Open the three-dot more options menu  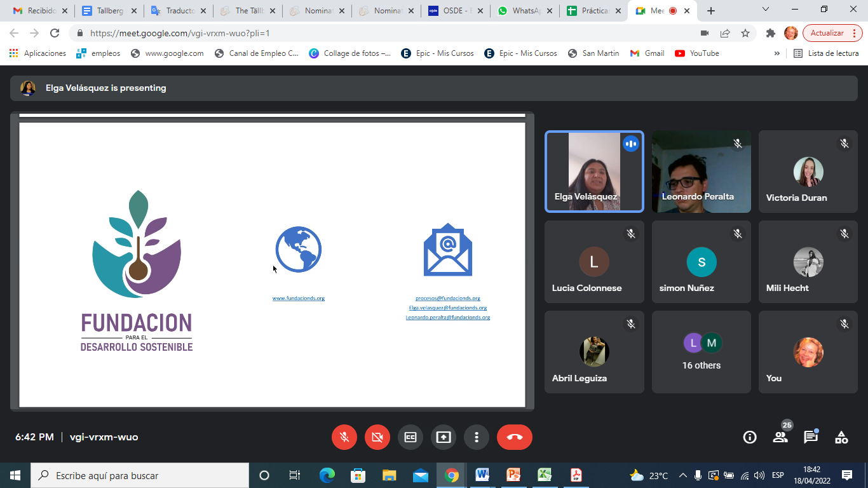(477, 437)
